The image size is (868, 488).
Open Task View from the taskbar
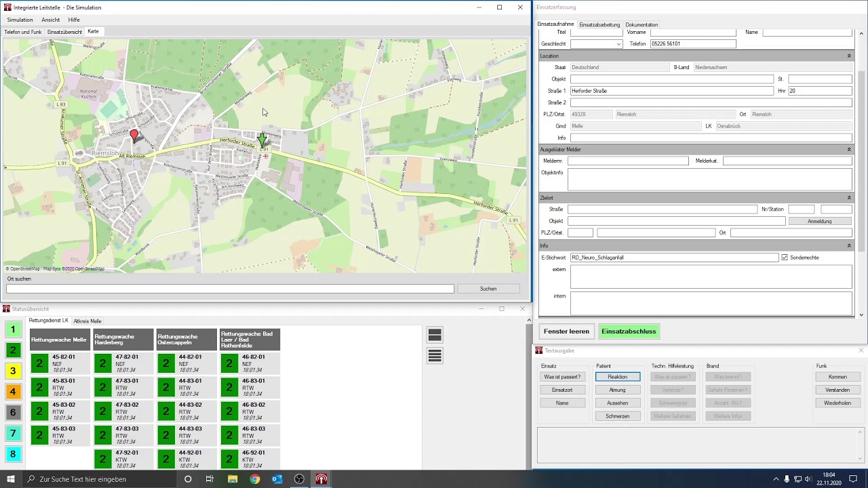[210, 479]
